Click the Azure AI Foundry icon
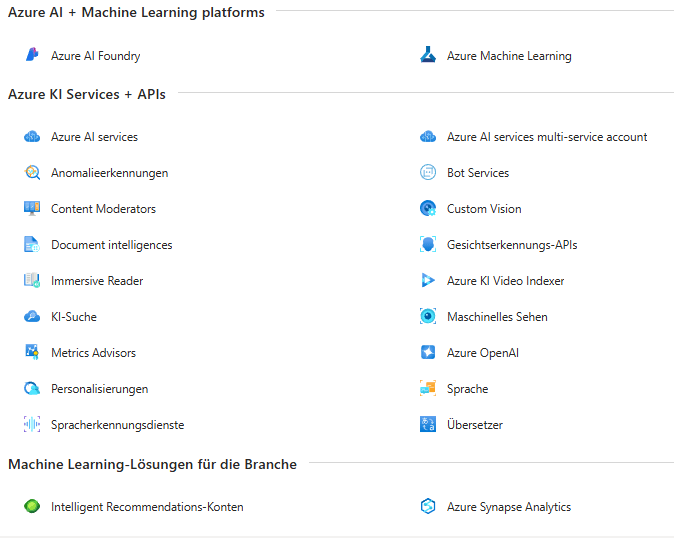The image size is (674, 545). point(32,56)
